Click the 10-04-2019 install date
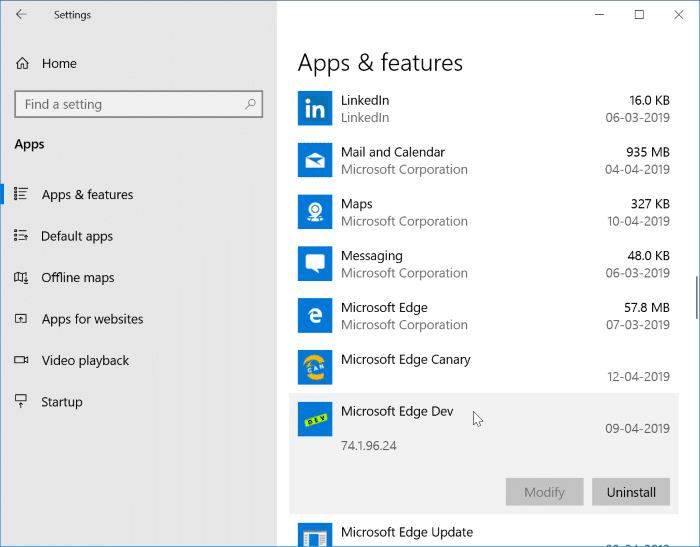 (638, 221)
